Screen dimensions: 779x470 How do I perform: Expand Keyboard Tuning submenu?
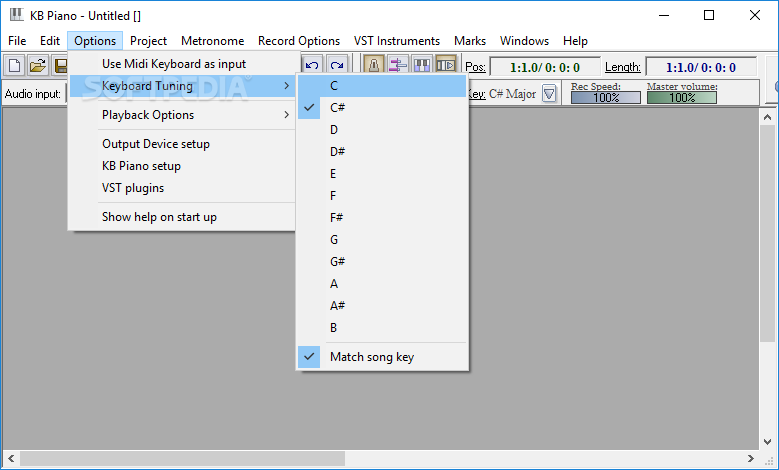(x=182, y=86)
